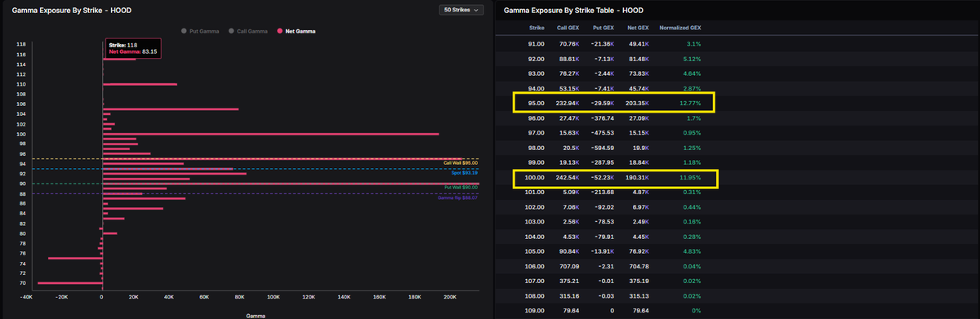
Task: Click the Call Wall $95.00 label
Action: coord(461,163)
